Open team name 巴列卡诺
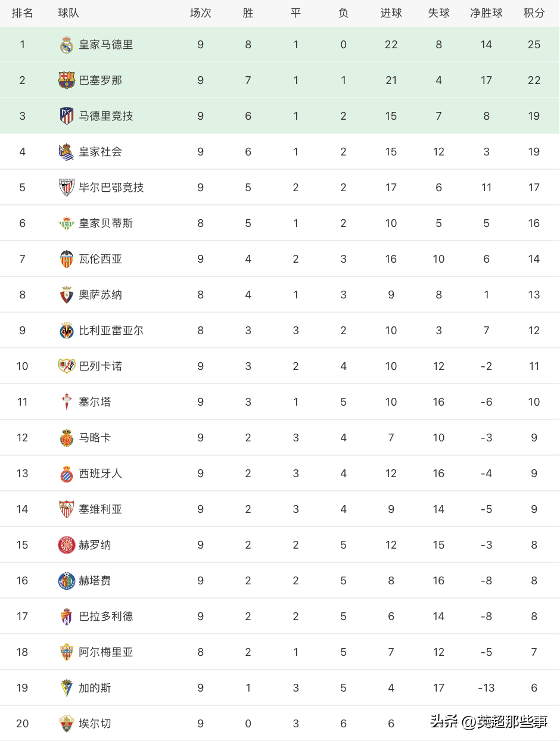Image resolution: width=560 pixels, height=741 pixels. [x=101, y=366]
